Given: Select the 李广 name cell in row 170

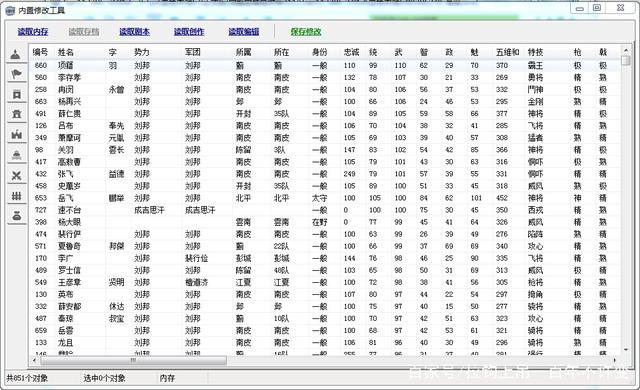Looking at the screenshot, I should 66,258.
